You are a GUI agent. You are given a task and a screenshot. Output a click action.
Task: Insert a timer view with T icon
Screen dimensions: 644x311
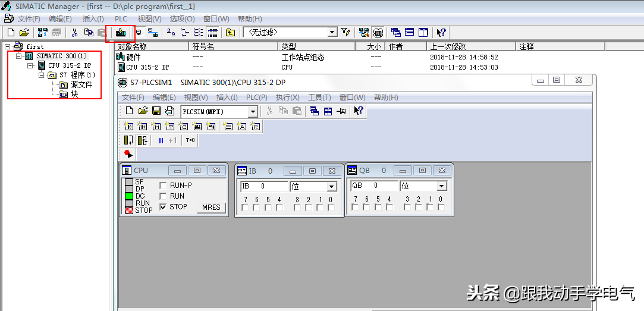170,126
